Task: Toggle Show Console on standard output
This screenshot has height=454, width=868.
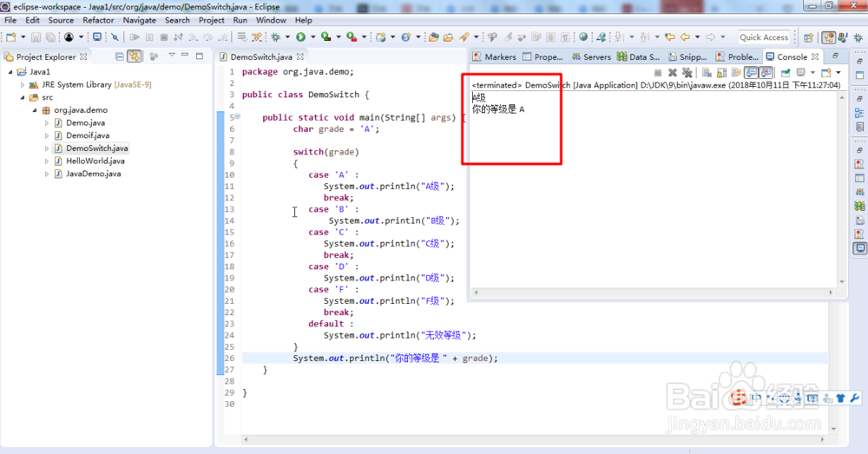Action: pos(751,73)
